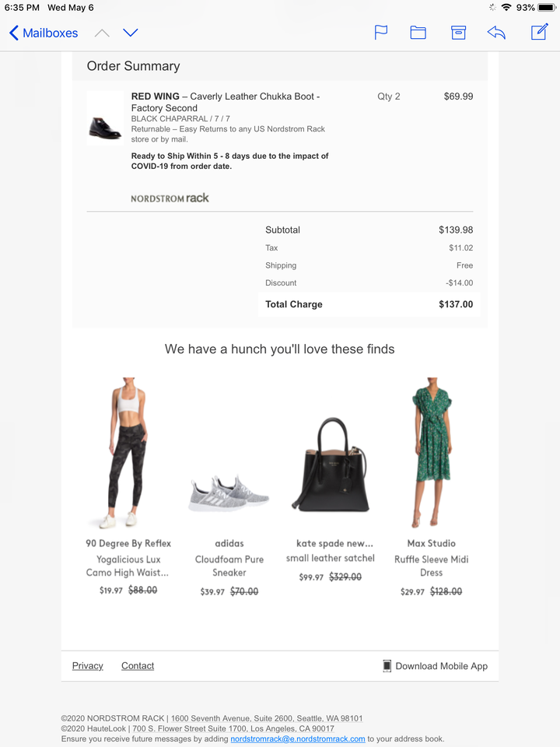Screen dimensions: 560x747
Task: Open the Contact link
Action: pos(138,665)
